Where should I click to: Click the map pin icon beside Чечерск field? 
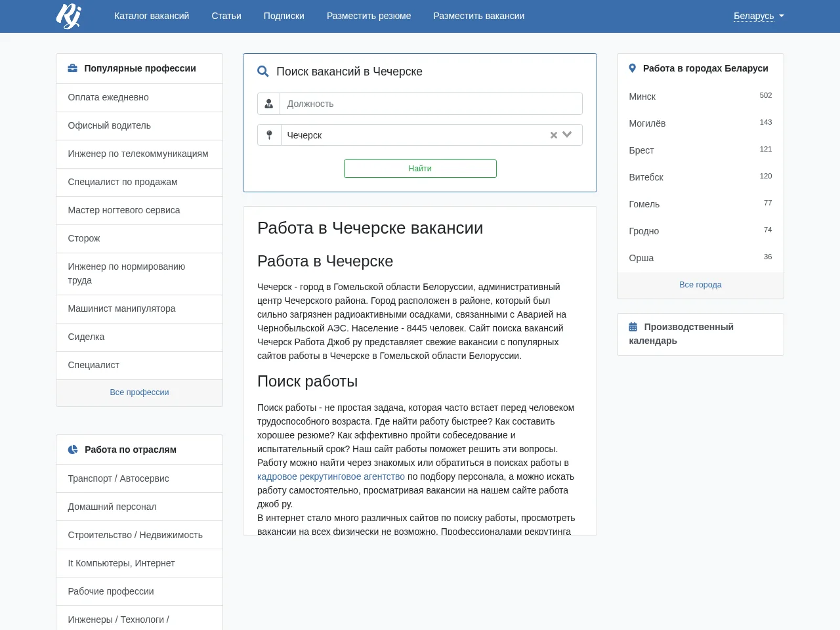[269, 135]
